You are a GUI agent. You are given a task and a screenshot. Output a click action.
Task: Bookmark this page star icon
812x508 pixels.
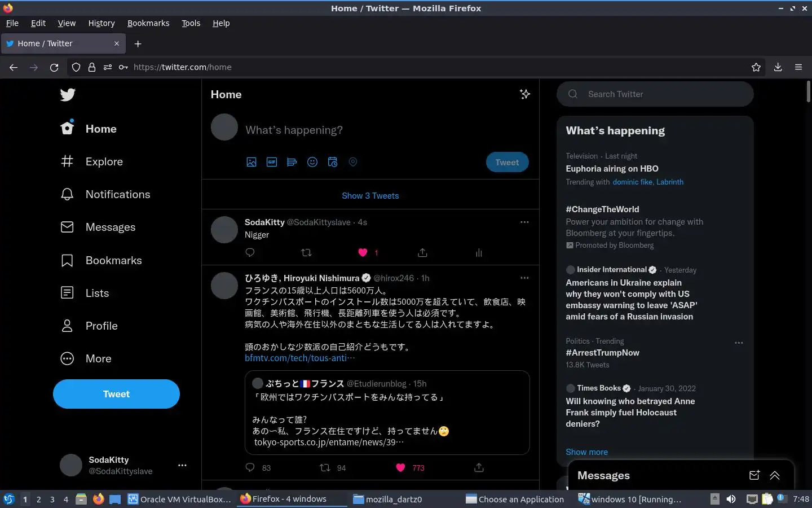point(756,67)
